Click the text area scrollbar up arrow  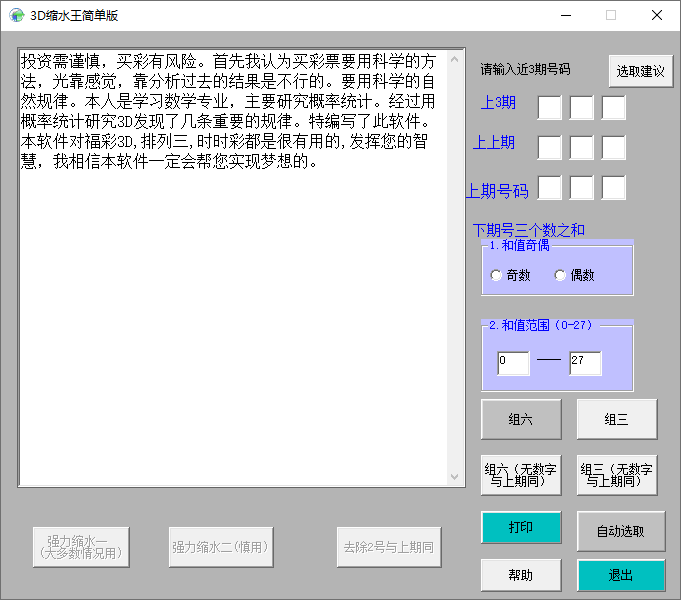click(454, 59)
